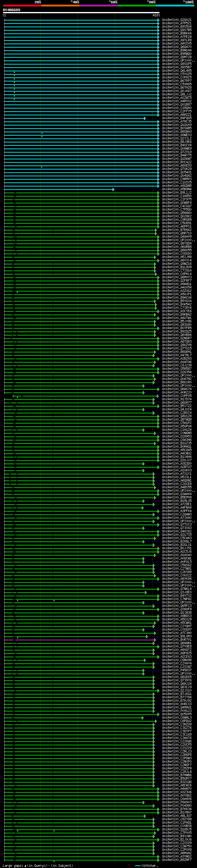Click the shortened cyan alignment bar of UniRef100_B4FQC5
This screenshot has width=197, height=868.
point(75,118)
